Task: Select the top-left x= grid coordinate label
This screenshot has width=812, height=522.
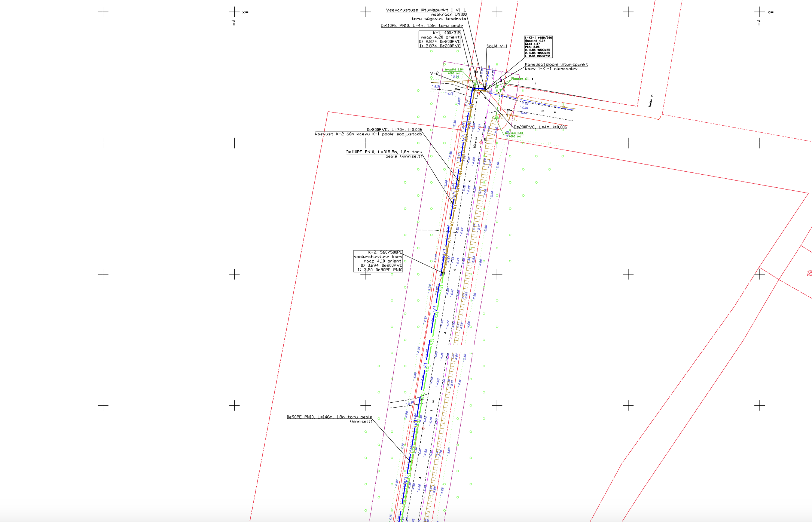Action: [x=245, y=12]
